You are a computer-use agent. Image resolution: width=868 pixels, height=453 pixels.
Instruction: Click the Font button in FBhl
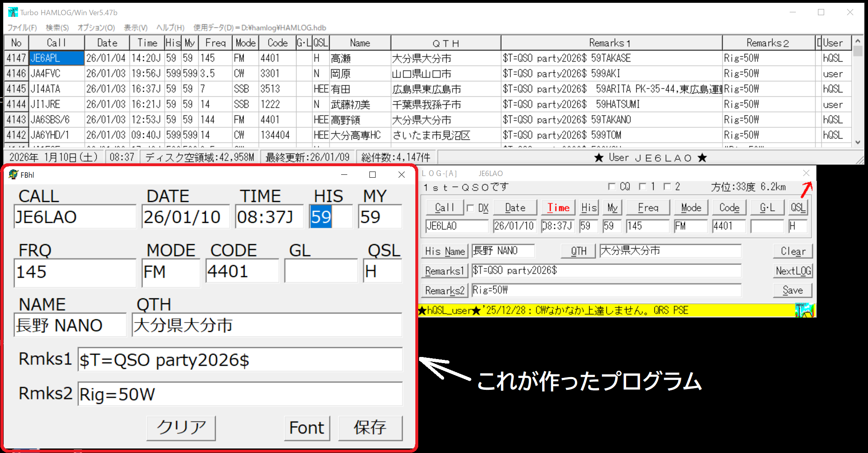coord(307,428)
